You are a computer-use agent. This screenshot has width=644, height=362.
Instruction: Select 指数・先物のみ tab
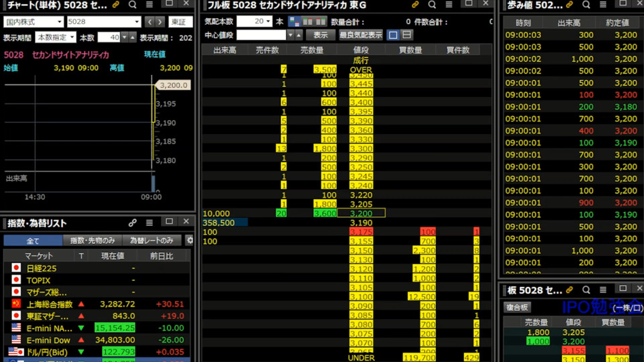point(93,241)
